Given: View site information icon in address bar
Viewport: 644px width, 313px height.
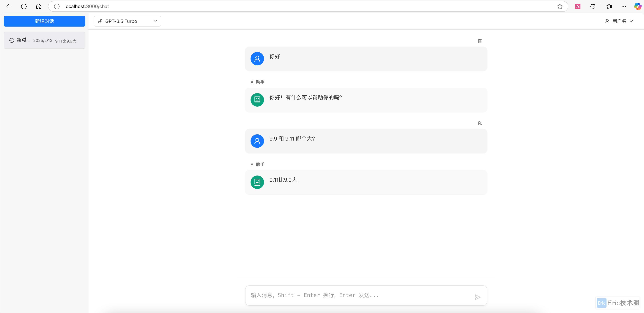Looking at the screenshot, I should [x=57, y=7].
